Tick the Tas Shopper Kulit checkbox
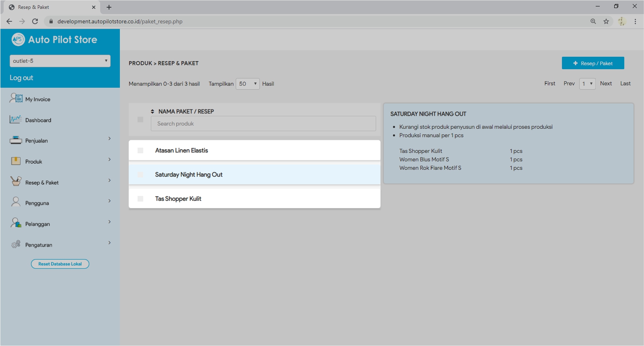This screenshot has height=346, width=644. click(x=140, y=199)
